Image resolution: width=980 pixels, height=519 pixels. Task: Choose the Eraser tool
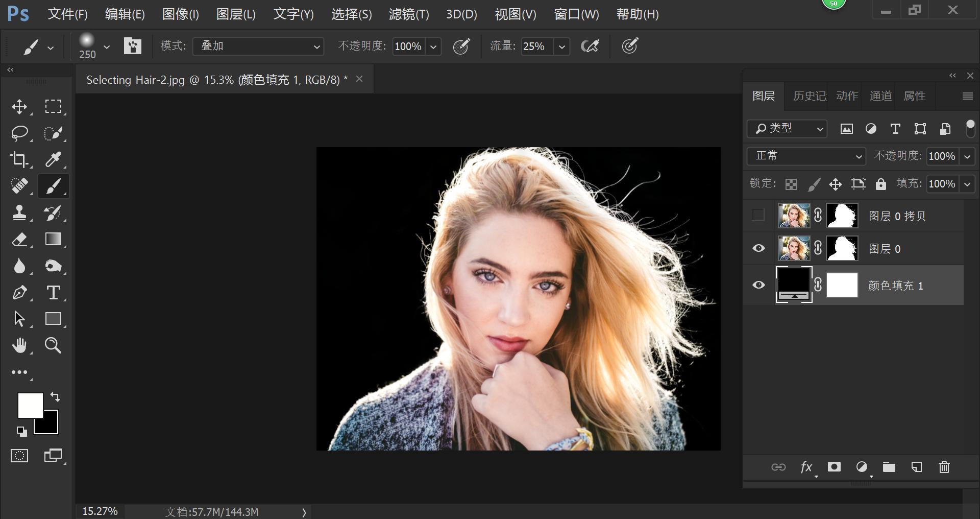[20, 240]
